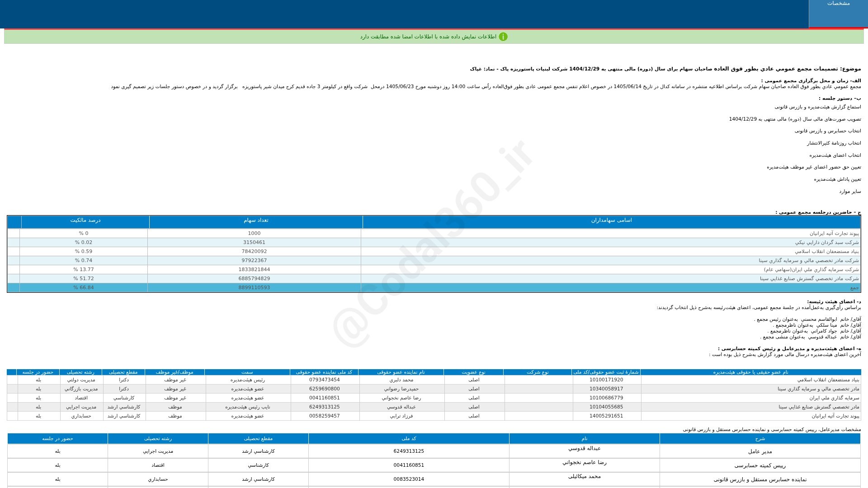Click position رئیس هیئت‌مدیره
This screenshot has height=488, width=868.
tap(248, 380)
